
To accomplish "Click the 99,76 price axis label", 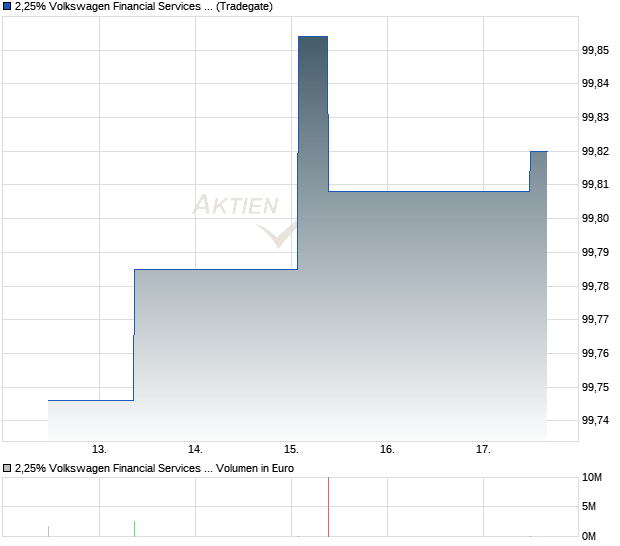I will click(595, 353).
